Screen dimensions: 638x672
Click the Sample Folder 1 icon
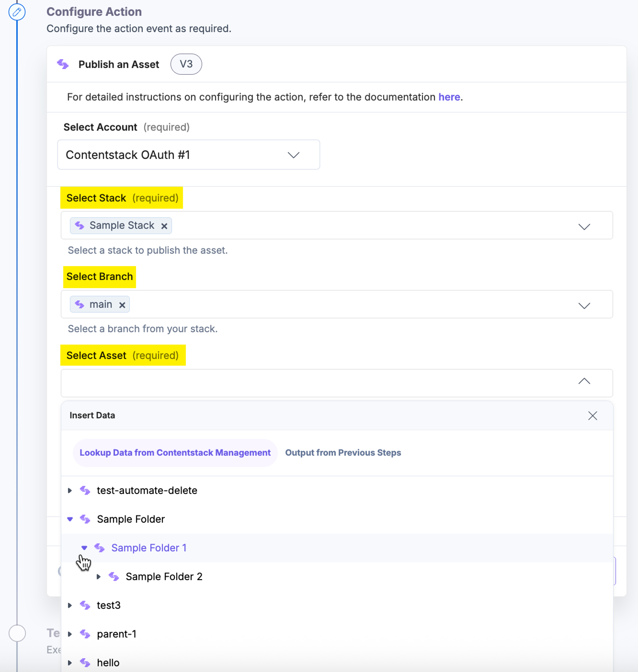(x=99, y=548)
